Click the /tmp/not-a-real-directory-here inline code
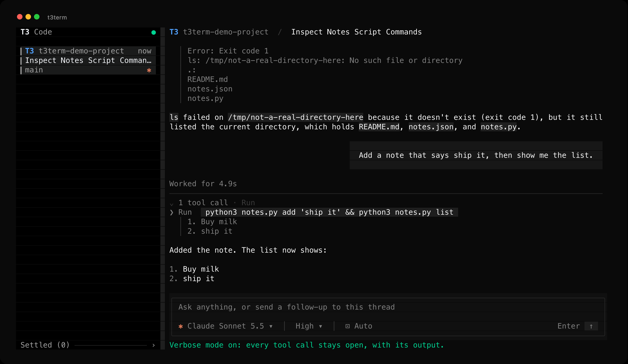 pyautogui.click(x=296, y=117)
